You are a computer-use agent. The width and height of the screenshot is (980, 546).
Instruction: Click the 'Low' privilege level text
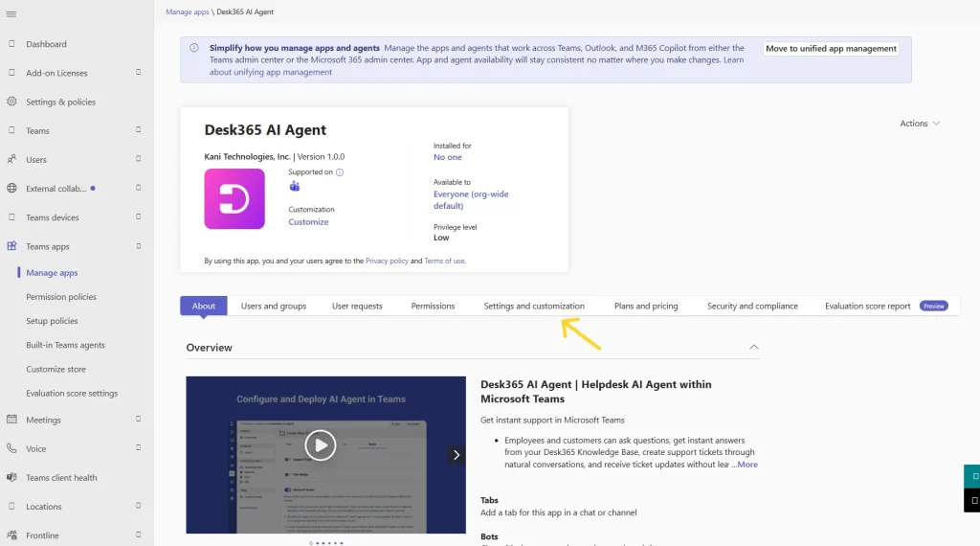coord(441,238)
